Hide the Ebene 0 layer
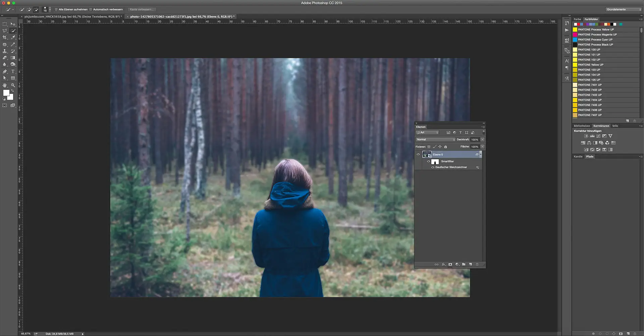 [418, 154]
